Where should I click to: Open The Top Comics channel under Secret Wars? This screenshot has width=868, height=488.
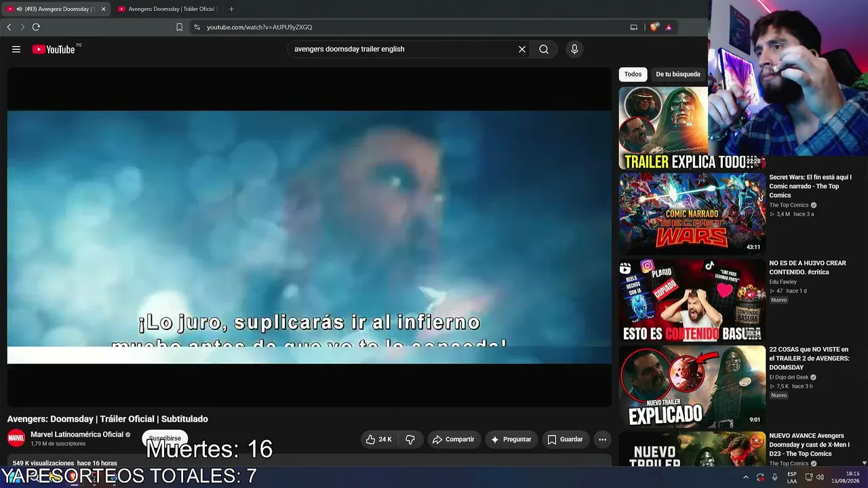pos(789,205)
